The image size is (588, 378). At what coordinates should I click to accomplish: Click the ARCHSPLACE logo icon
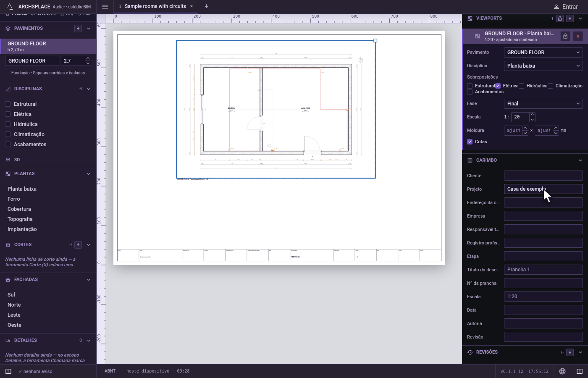pos(10,7)
